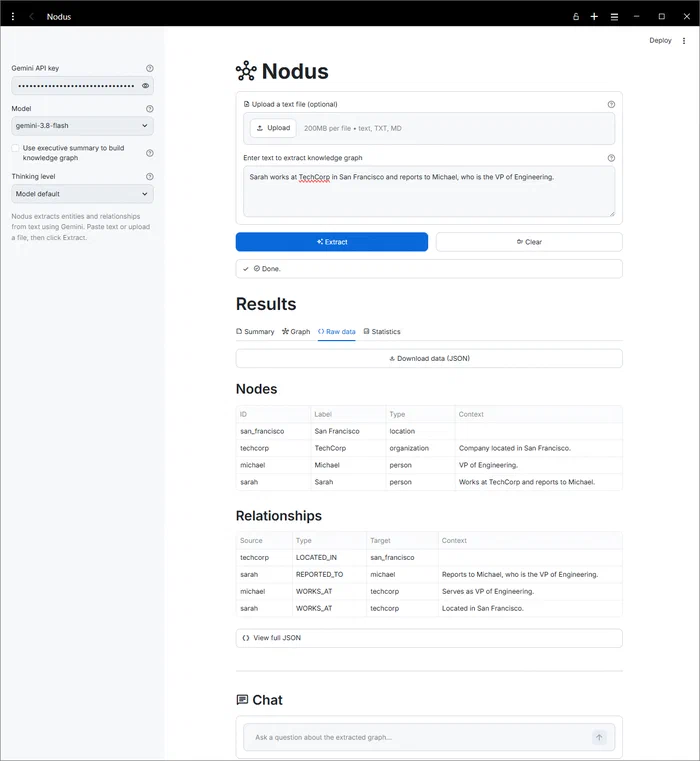
Task: Open the Statistics tab
Action: (382, 331)
